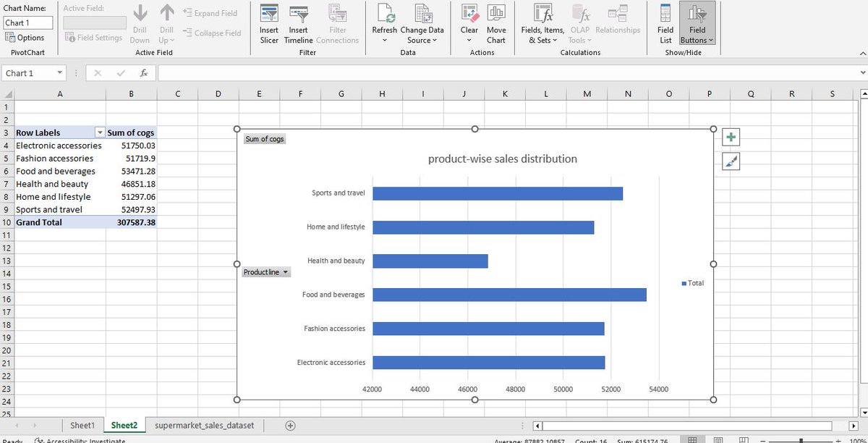
Task: Add a new sheet
Action: coord(290,426)
